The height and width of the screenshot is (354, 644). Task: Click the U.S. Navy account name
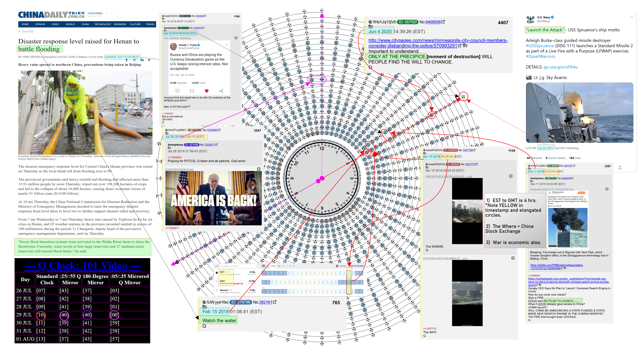pyautogui.click(x=543, y=17)
